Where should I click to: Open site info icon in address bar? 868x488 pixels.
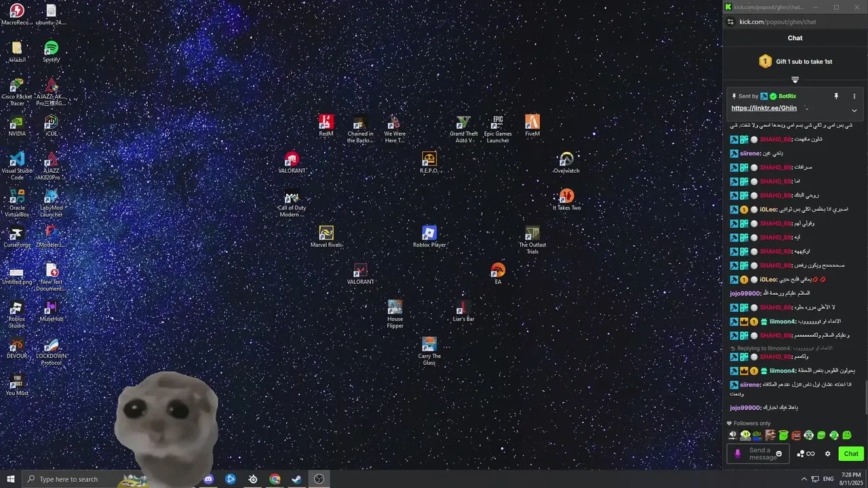[730, 22]
